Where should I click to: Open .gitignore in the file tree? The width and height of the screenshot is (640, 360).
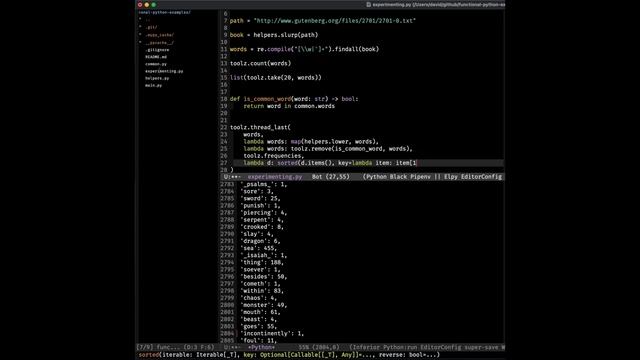[x=157, y=50]
